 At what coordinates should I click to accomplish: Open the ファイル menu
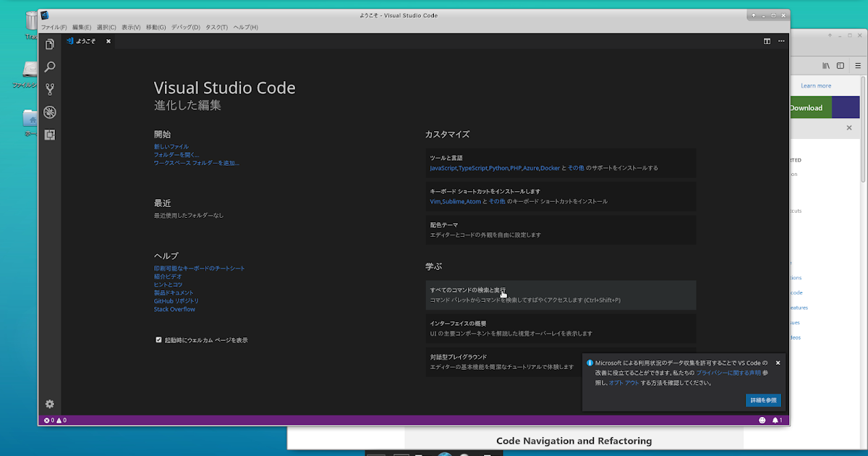(x=56, y=27)
